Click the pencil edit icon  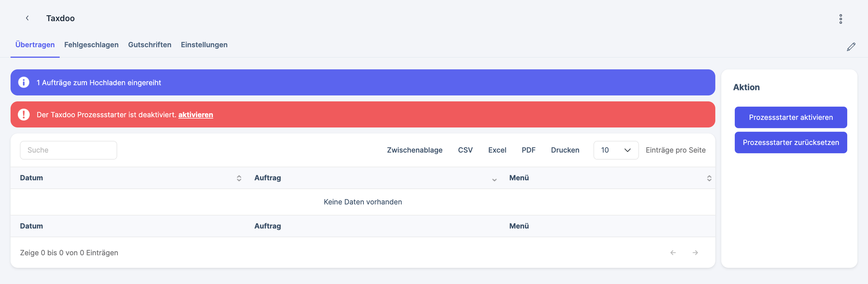[x=851, y=47]
